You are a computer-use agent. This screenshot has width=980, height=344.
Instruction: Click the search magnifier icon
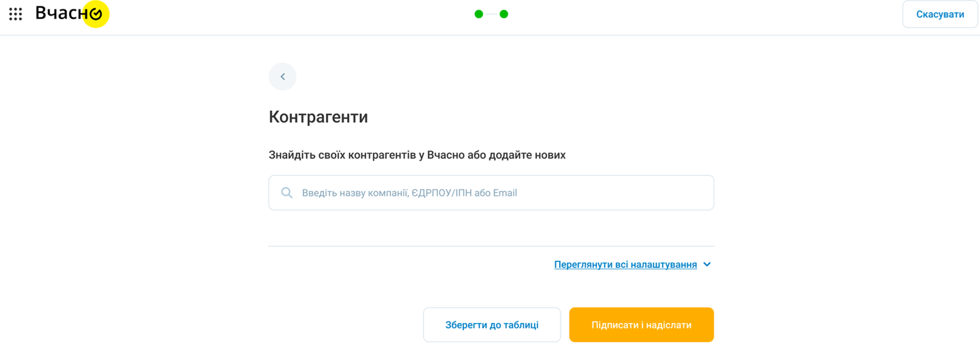287,193
